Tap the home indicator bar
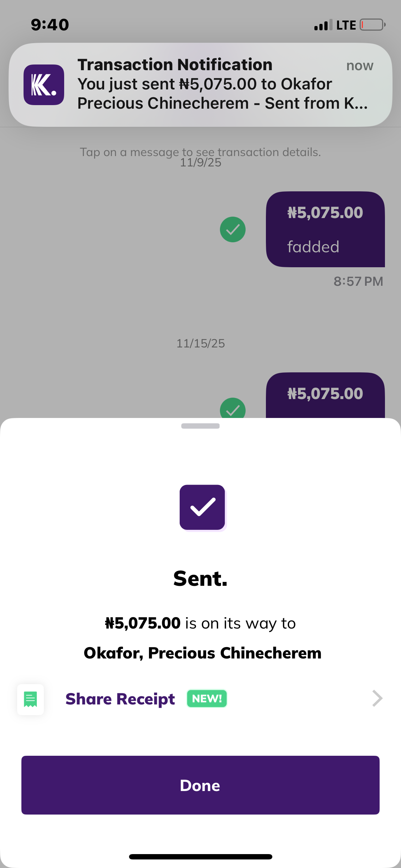Screen dimensions: 401x868 (x=200, y=857)
